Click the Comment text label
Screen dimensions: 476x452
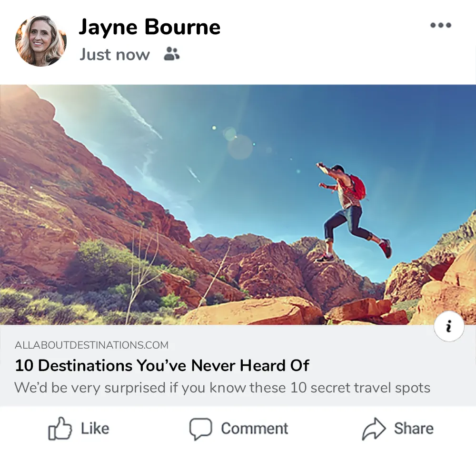tap(254, 428)
